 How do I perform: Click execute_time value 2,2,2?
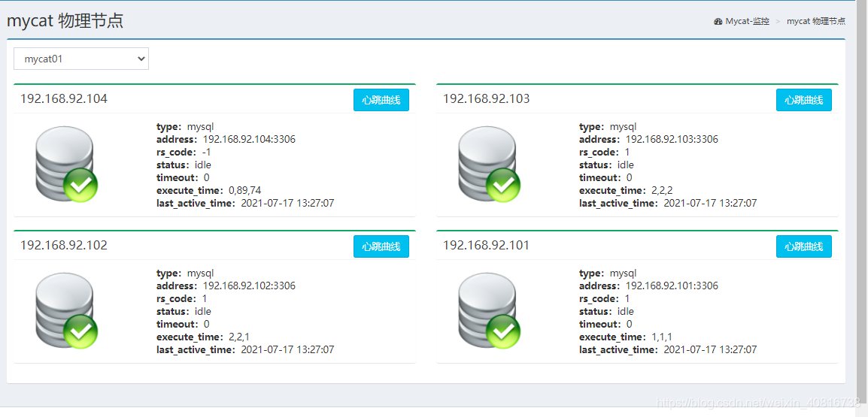[x=662, y=191]
